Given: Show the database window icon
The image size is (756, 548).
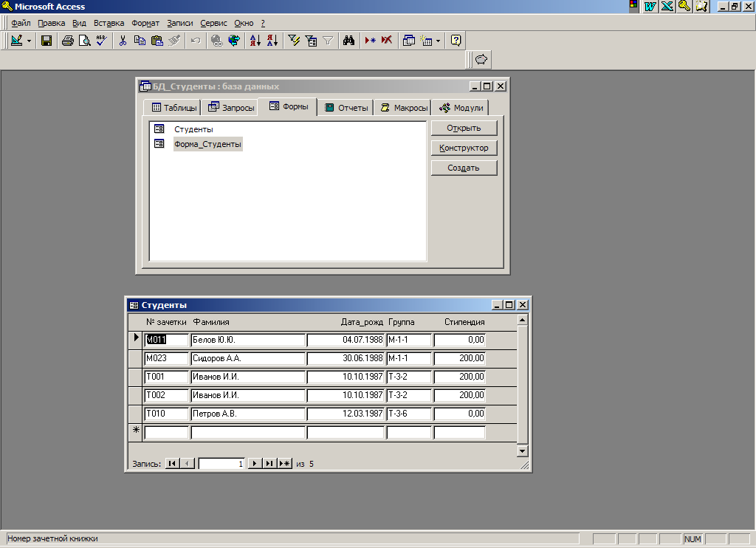Looking at the screenshot, I should click(409, 41).
